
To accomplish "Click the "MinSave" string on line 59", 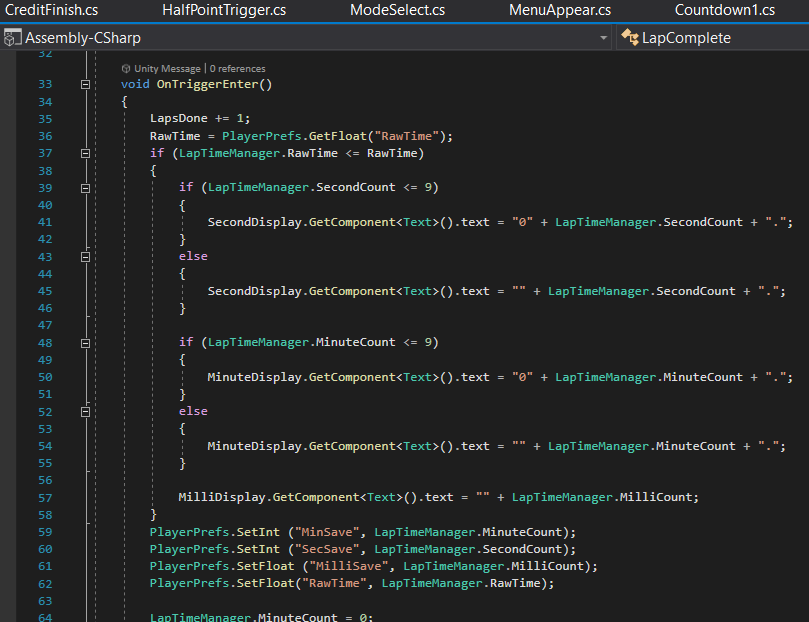I will click(x=327, y=532).
